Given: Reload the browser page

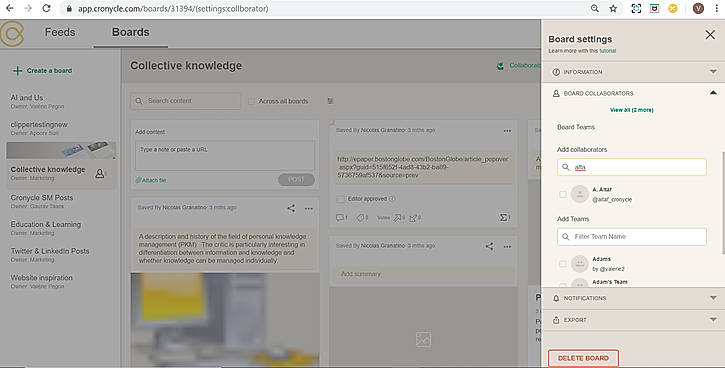Looking at the screenshot, I should pyautogui.click(x=46, y=8).
